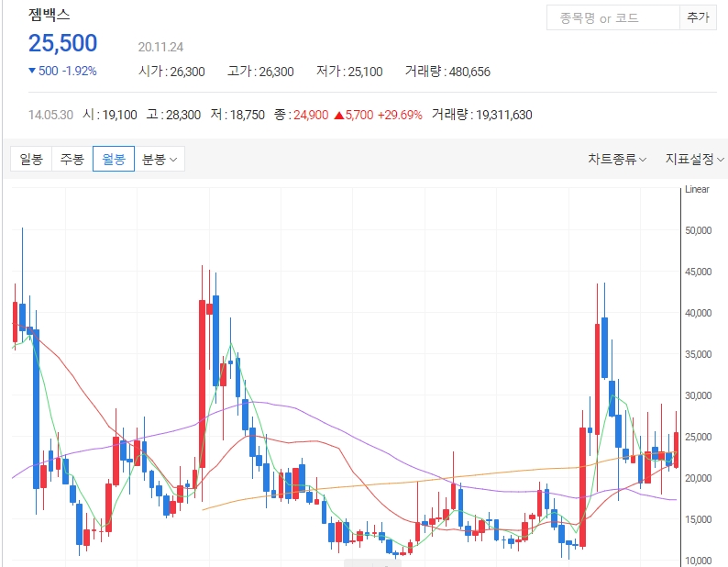Click the 거래량 480,656 volume value
Image resolution: width=728 pixels, height=567 pixels.
tap(447, 72)
